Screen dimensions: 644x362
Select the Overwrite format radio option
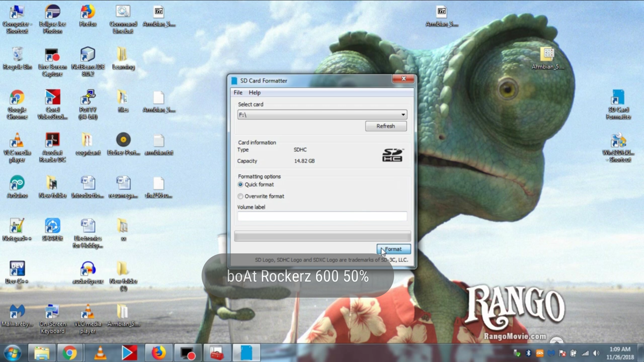(x=240, y=196)
